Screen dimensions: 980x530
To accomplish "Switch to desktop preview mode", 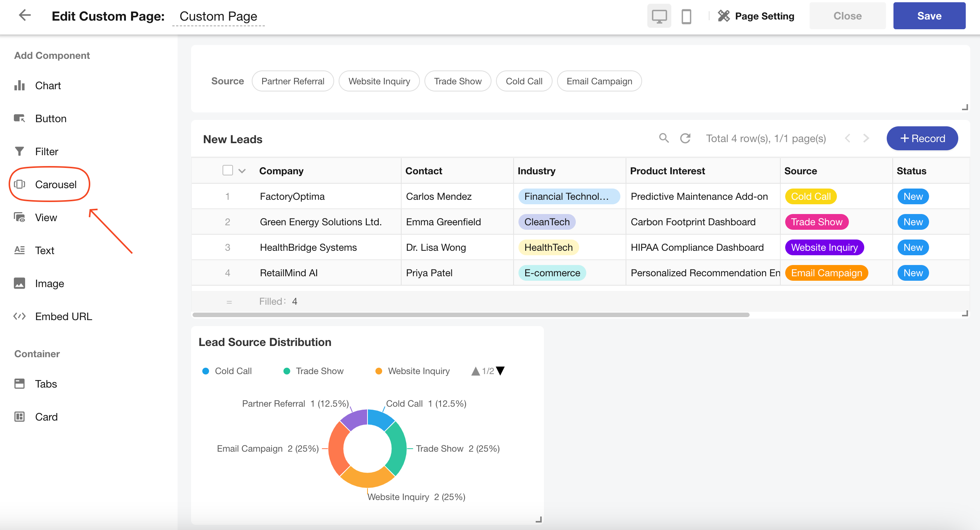I will pos(659,16).
